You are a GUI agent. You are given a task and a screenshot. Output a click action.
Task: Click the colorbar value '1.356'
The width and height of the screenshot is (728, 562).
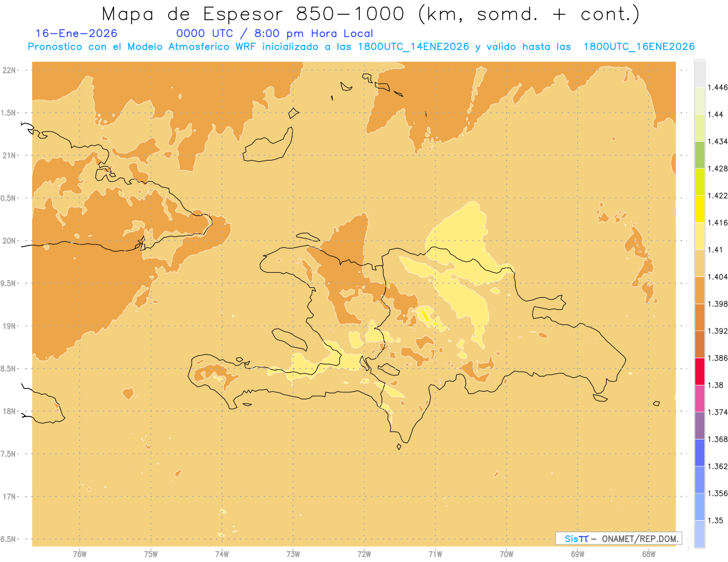pyautogui.click(x=719, y=493)
